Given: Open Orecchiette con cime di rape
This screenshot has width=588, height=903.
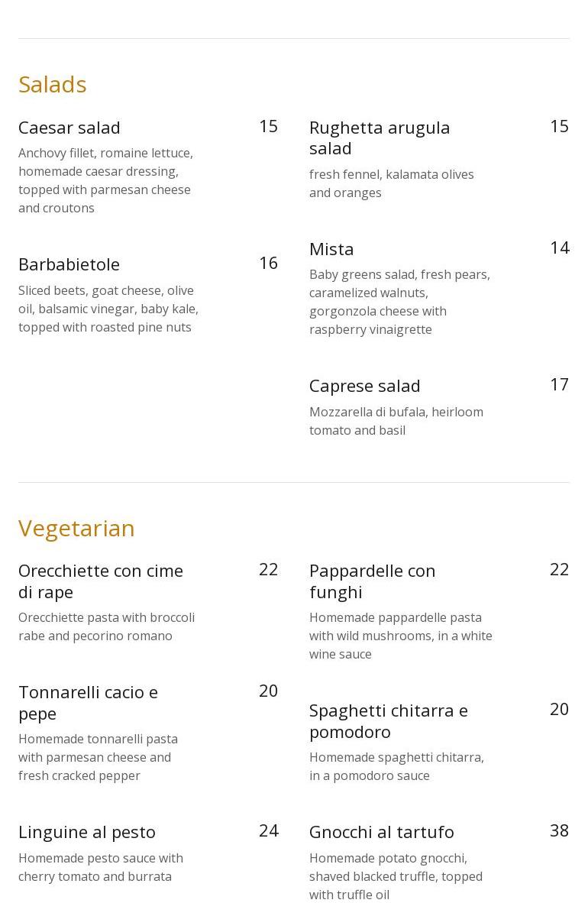Looking at the screenshot, I should (100, 581).
